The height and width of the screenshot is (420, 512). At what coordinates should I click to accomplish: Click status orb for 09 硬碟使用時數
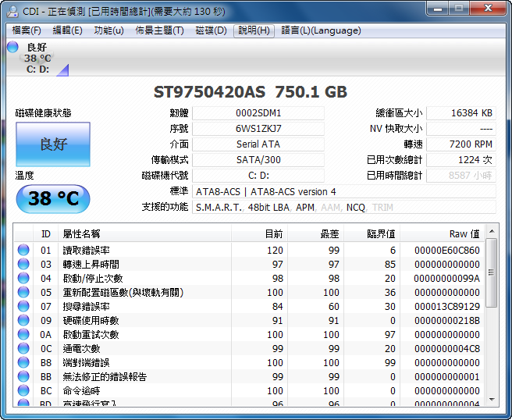(x=23, y=320)
